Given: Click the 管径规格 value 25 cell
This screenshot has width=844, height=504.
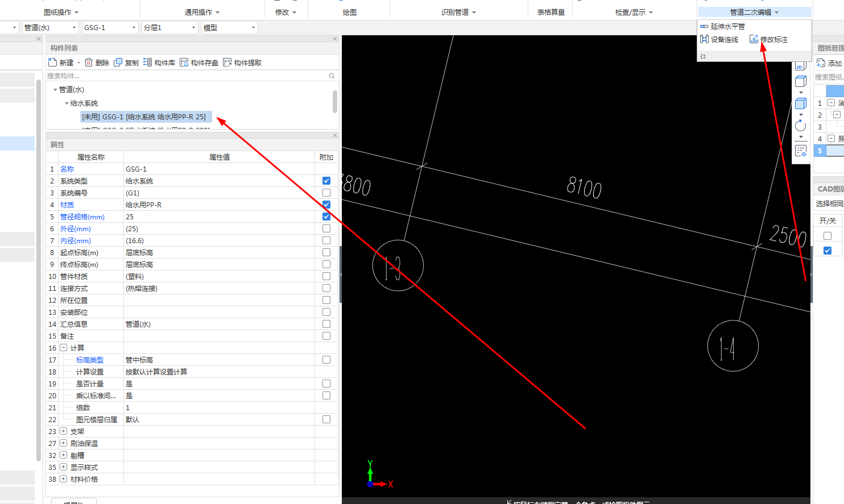Looking at the screenshot, I should pos(219,216).
